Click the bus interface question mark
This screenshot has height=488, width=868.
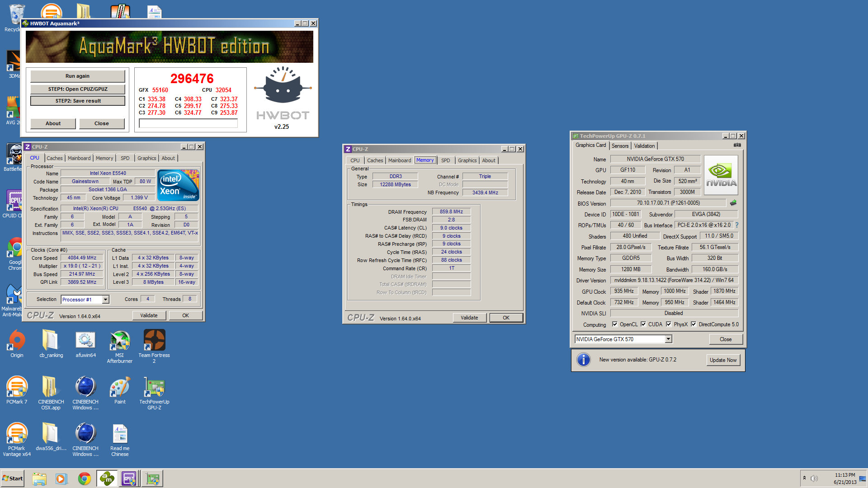pos(736,225)
